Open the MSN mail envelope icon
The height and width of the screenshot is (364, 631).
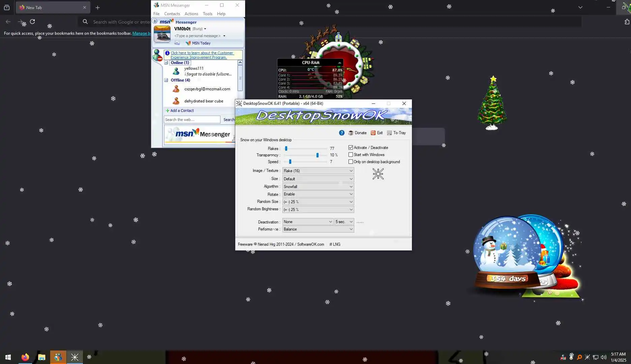[x=177, y=43]
